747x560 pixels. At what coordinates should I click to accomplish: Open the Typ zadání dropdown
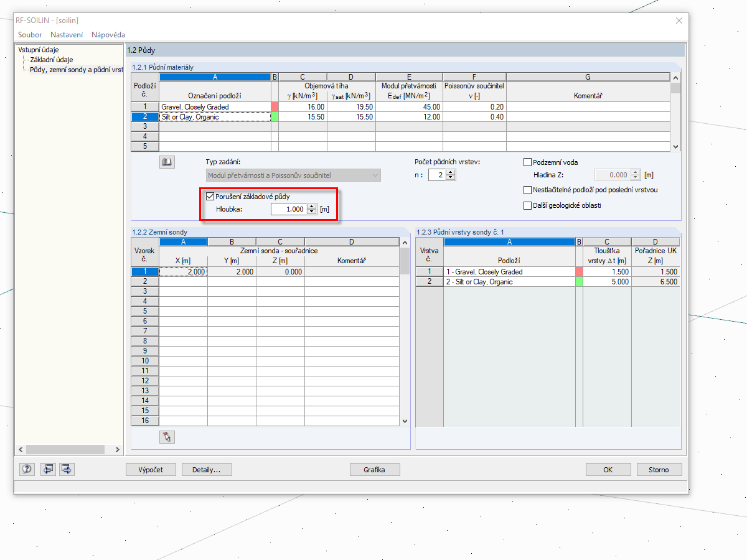coord(293,175)
